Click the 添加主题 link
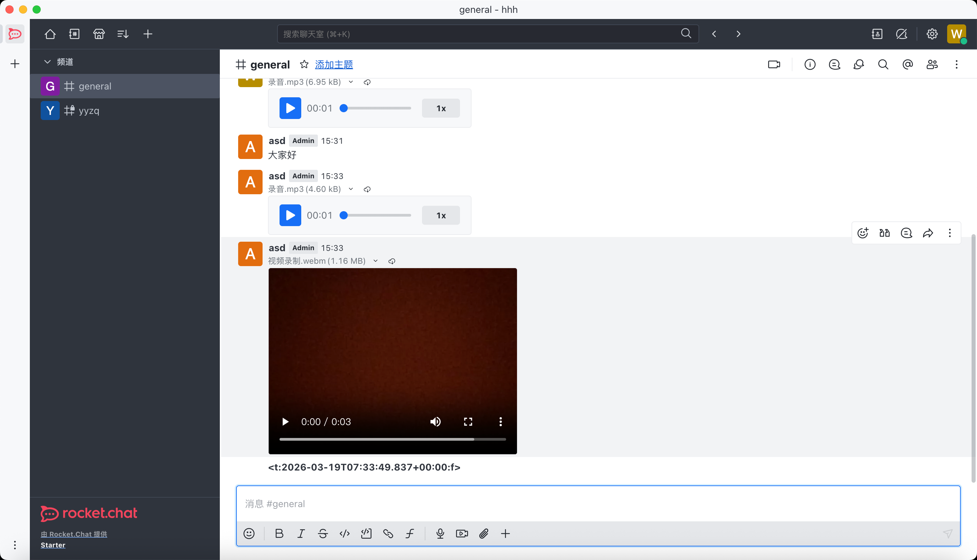977x560 pixels. pyautogui.click(x=333, y=65)
